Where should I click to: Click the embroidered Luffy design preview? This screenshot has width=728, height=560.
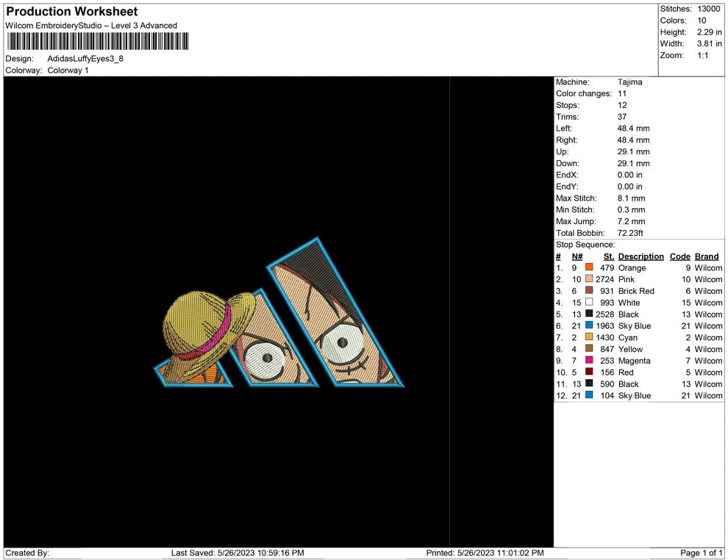(x=279, y=313)
